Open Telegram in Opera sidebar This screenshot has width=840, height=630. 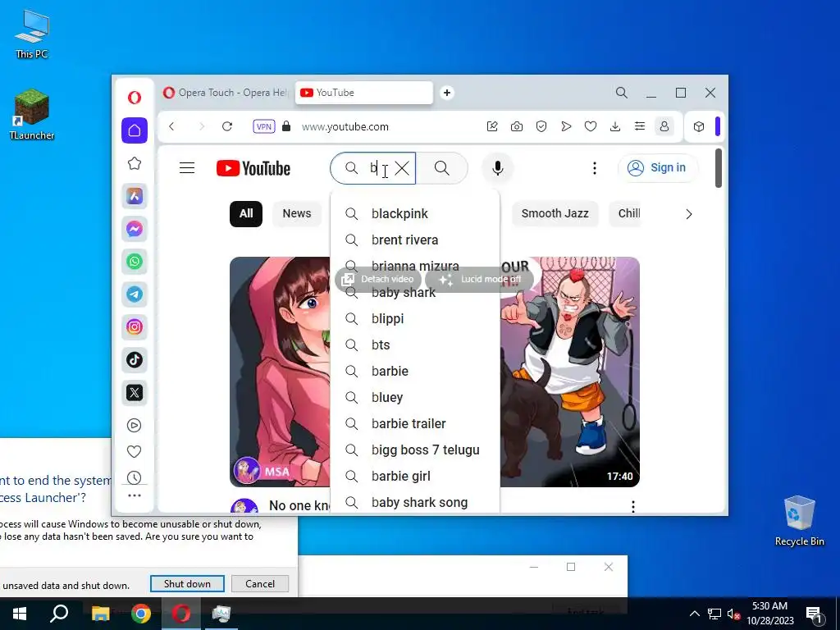(135, 294)
